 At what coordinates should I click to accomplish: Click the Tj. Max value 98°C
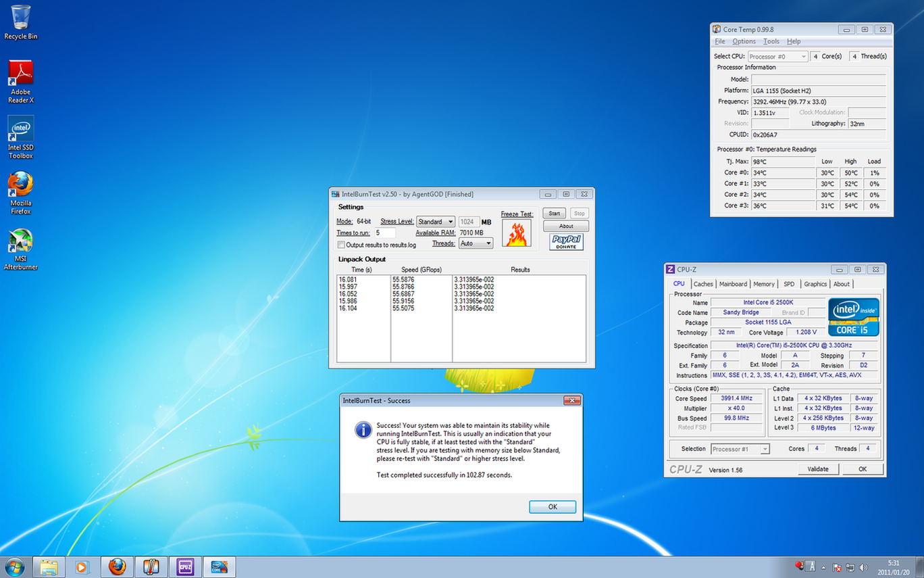(x=783, y=162)
